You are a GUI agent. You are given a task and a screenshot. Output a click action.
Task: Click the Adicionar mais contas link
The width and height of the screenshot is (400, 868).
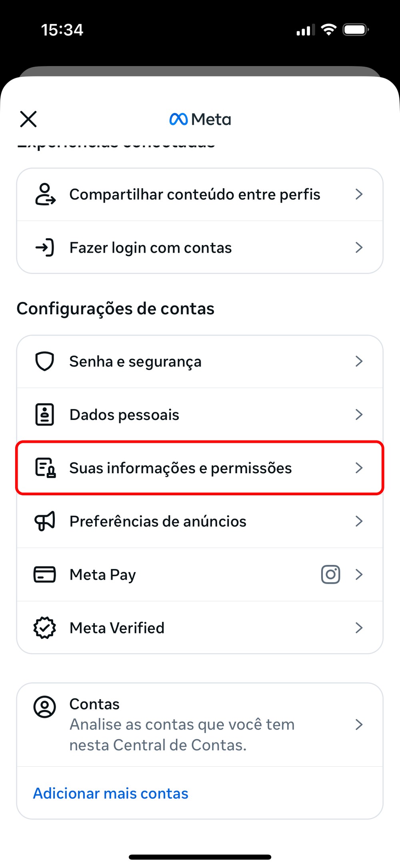coord(111,793)
